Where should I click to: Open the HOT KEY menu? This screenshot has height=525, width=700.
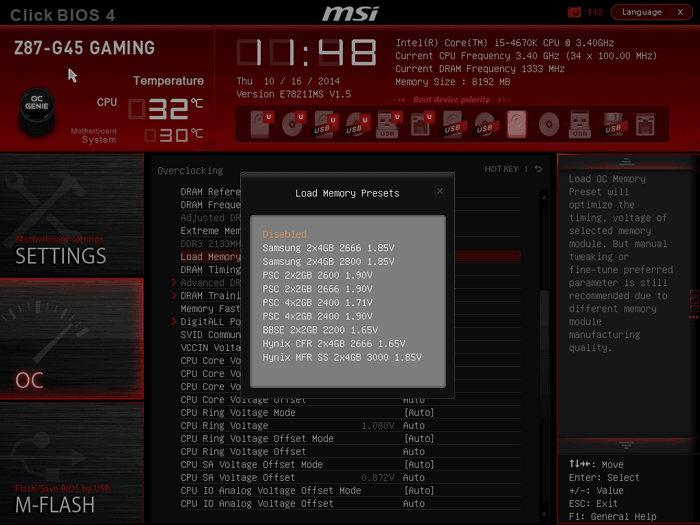pyautogui.click(x=501, y=169)
